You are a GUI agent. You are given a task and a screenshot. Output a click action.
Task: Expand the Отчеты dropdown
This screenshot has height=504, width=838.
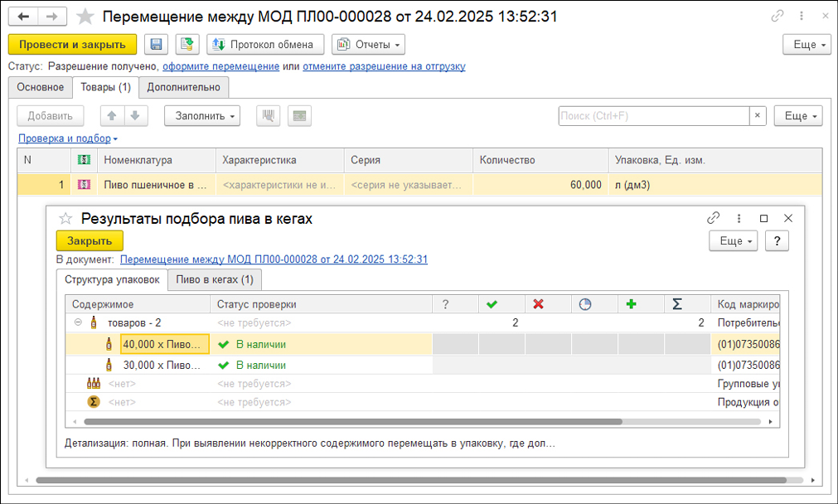(x=368, y=45)
